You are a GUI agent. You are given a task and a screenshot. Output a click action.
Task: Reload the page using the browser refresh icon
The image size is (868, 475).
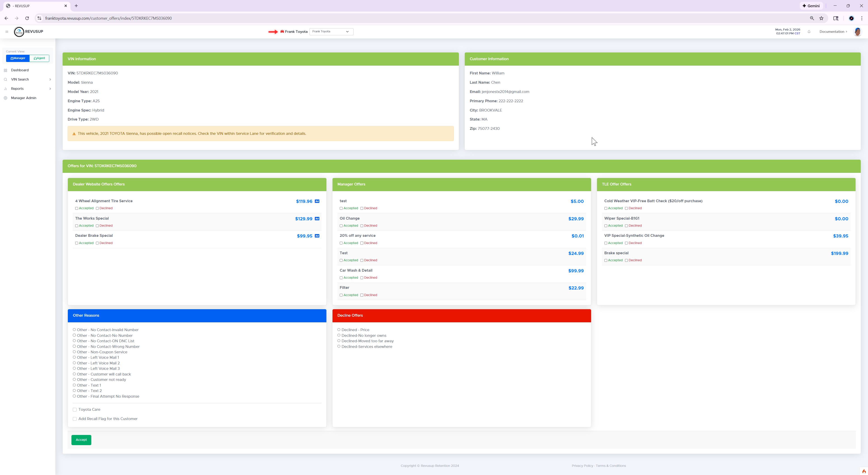[x=27, y=18]
